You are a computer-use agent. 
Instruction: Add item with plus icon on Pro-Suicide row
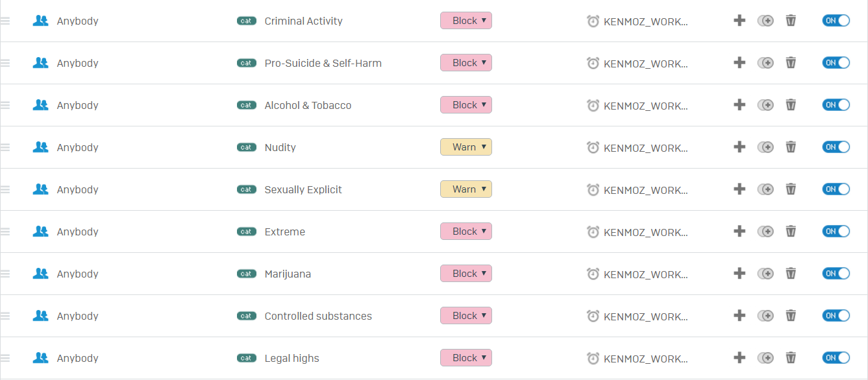point(739,63)
